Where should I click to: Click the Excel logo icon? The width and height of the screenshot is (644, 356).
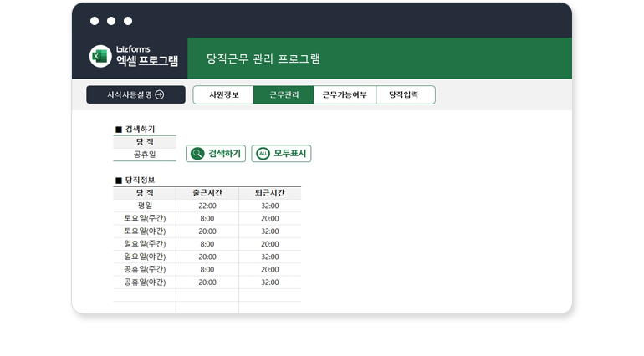[100, 56]
